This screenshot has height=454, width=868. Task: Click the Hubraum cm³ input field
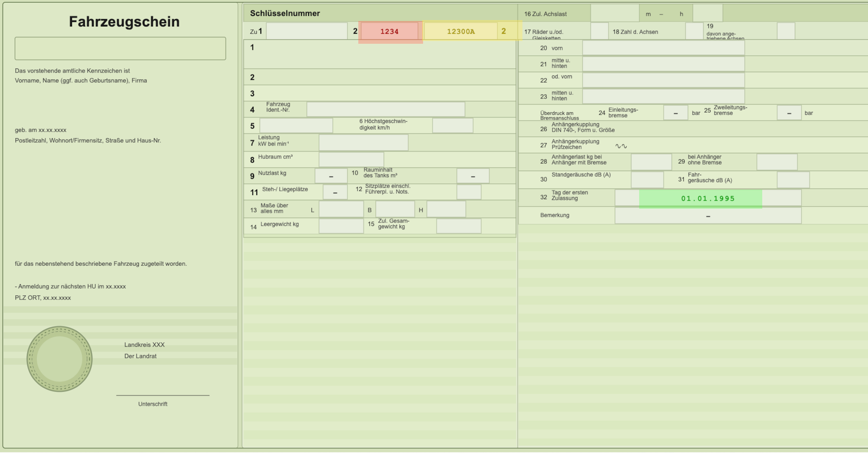coord(351,159)
